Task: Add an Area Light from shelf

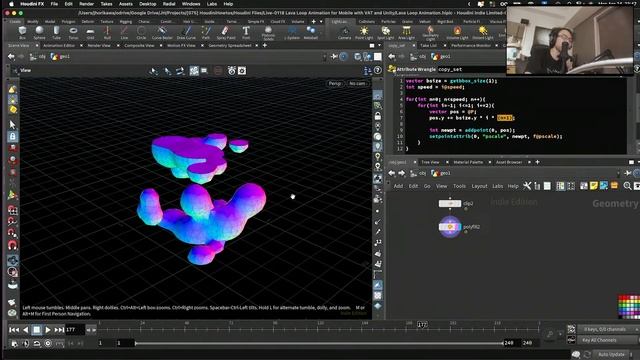Action: click(x=406, y=32)
